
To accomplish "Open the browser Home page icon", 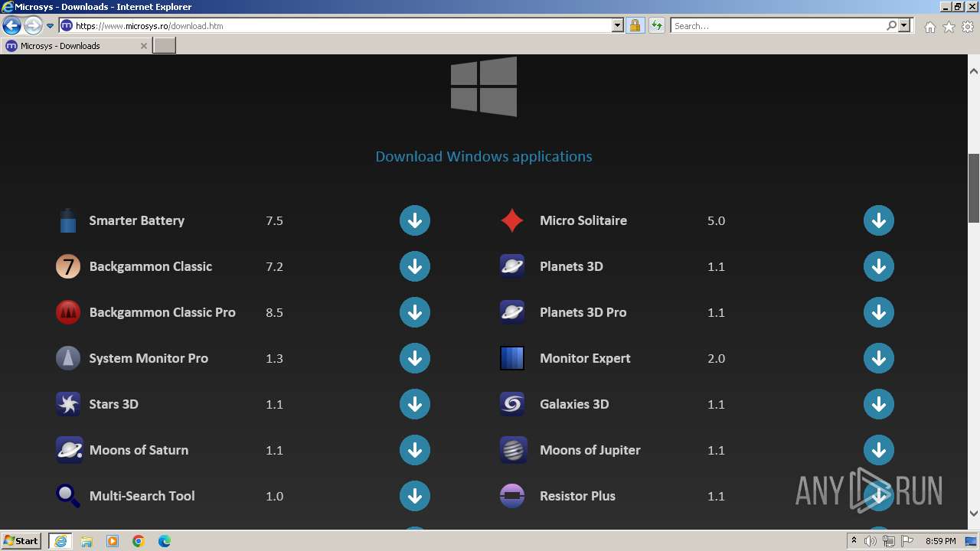I will point(929,27).
